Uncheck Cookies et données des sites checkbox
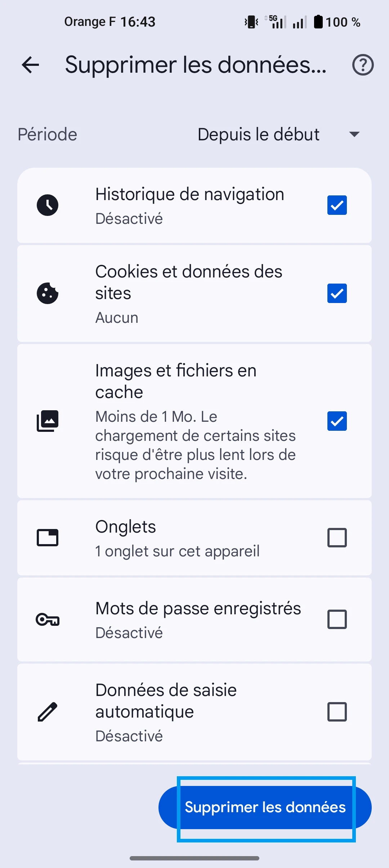This screenshot has width=389, height=868. [337, 293]
